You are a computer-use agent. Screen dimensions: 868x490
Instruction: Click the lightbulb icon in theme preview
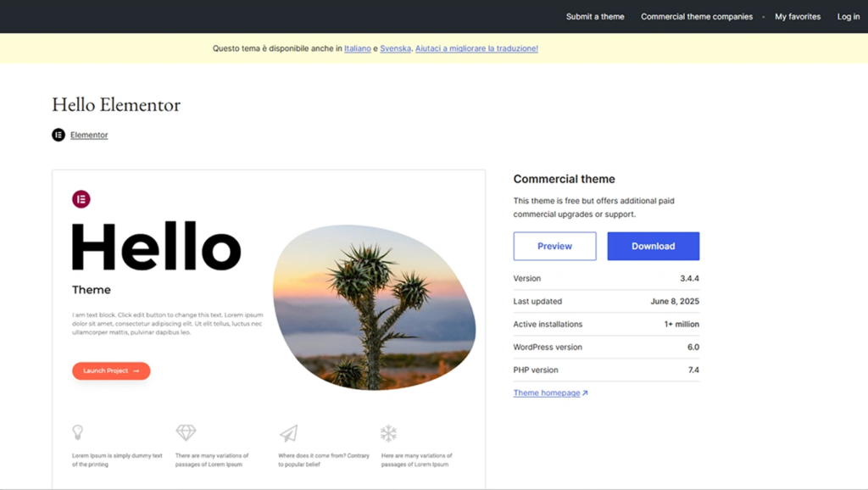coord(78,432)
